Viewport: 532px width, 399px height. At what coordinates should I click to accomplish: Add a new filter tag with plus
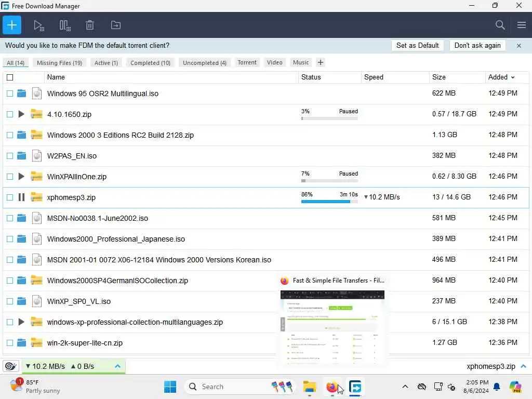point(320,62)
